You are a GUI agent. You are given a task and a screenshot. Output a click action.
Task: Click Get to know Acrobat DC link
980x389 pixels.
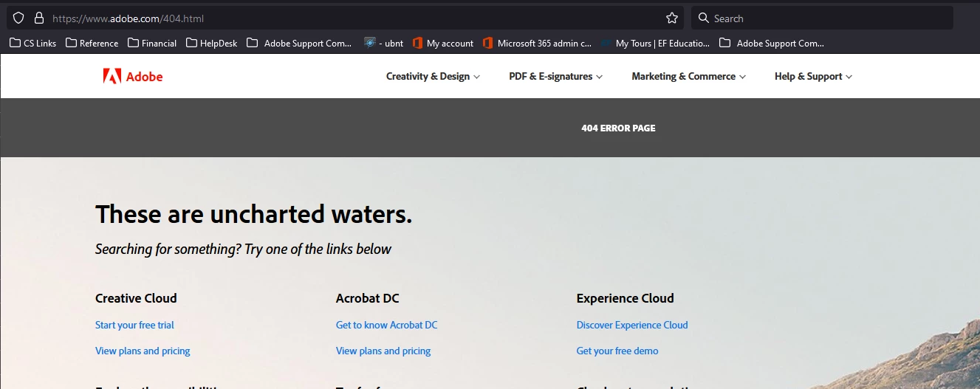386,325
